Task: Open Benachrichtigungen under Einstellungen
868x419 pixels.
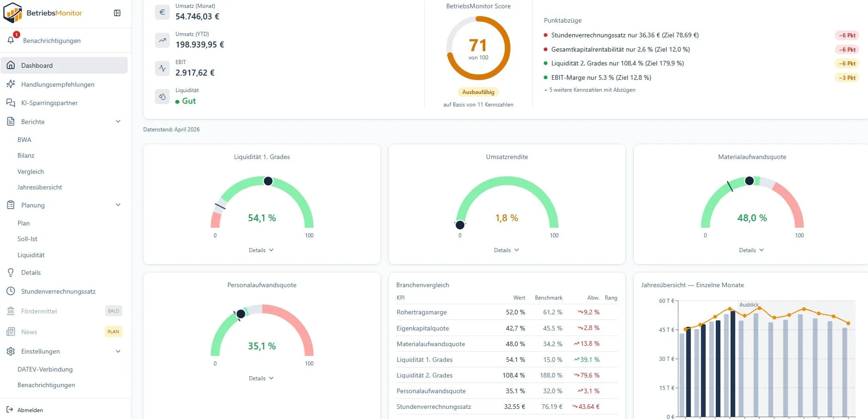Action: pos(46,385)
